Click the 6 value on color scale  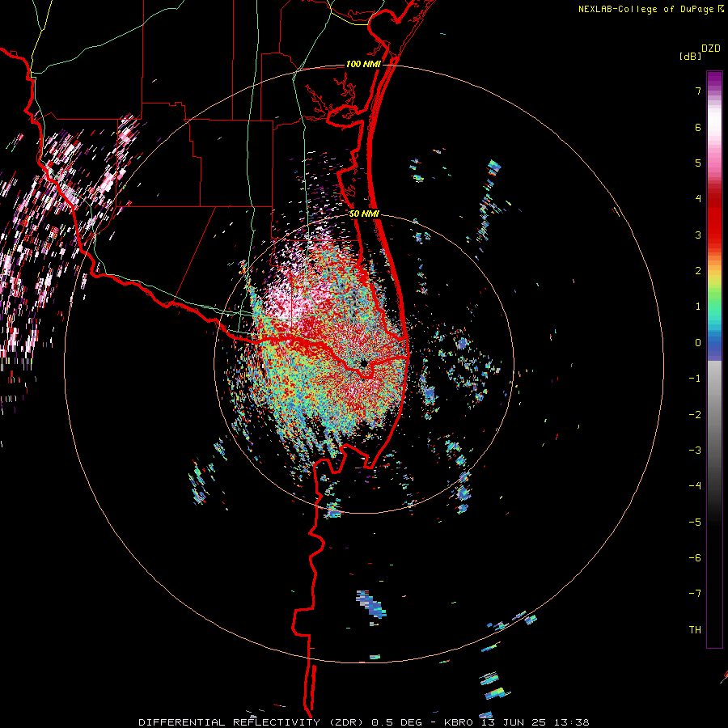698,127
